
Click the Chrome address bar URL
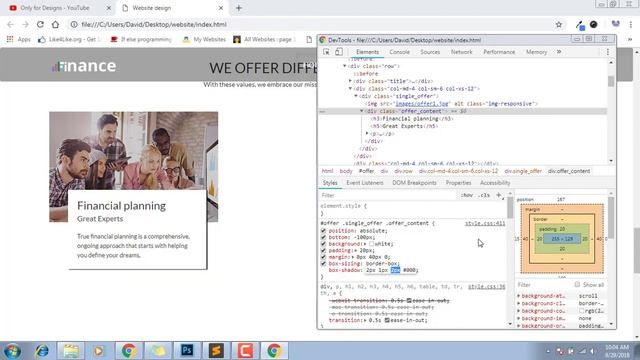[x=154, y=24]
